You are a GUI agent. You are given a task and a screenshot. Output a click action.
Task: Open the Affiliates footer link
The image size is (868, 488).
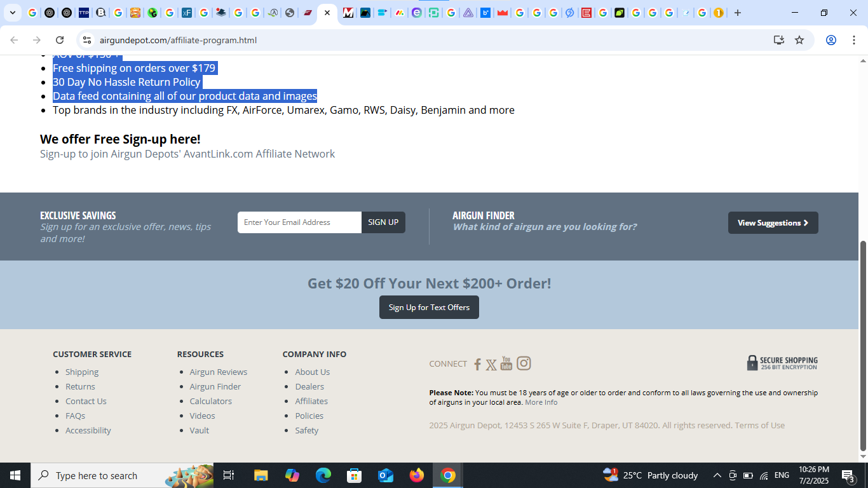311,401
